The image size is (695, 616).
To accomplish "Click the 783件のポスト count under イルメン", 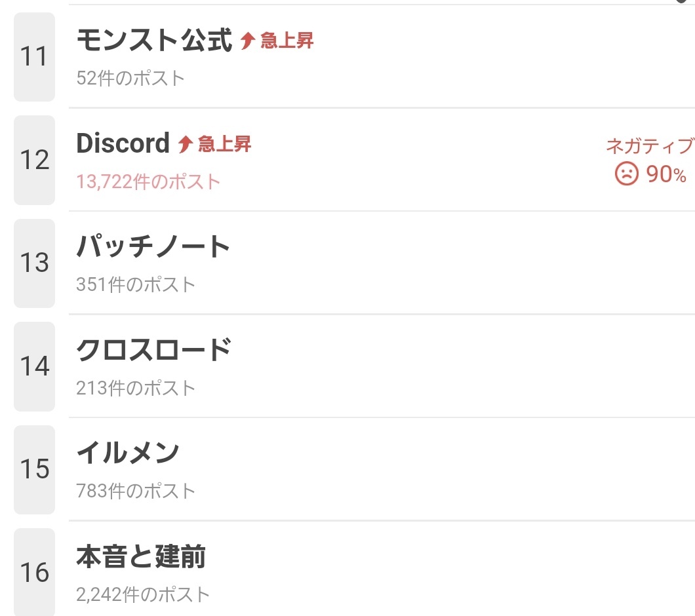I will [136, 491].
